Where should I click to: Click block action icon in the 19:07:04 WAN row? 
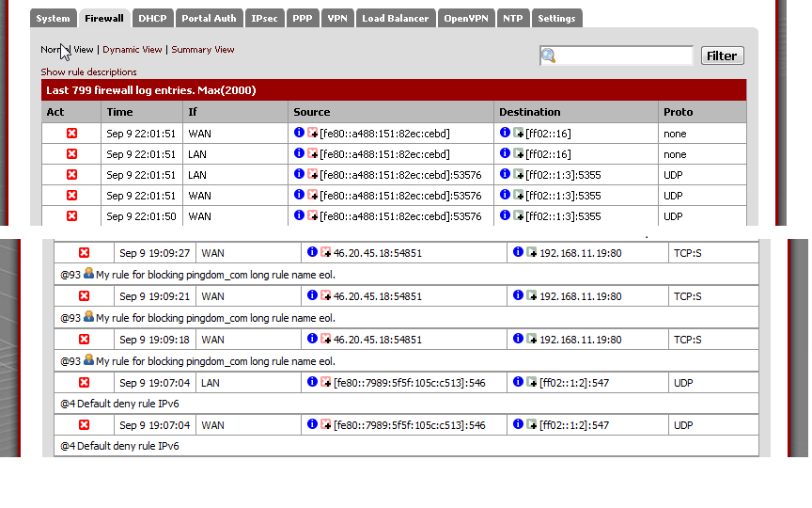[x=84, y=424]
